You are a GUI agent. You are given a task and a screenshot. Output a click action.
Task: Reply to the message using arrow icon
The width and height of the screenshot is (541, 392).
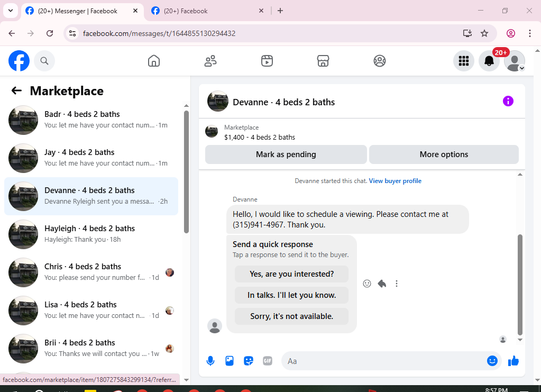(x=382, y=284)
